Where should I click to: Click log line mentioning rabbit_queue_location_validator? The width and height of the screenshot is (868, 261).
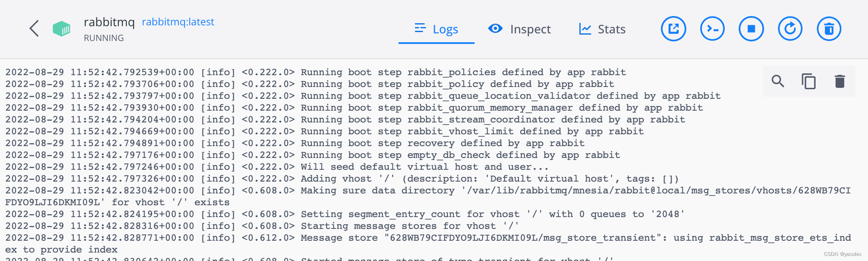(x=363, y=96)
